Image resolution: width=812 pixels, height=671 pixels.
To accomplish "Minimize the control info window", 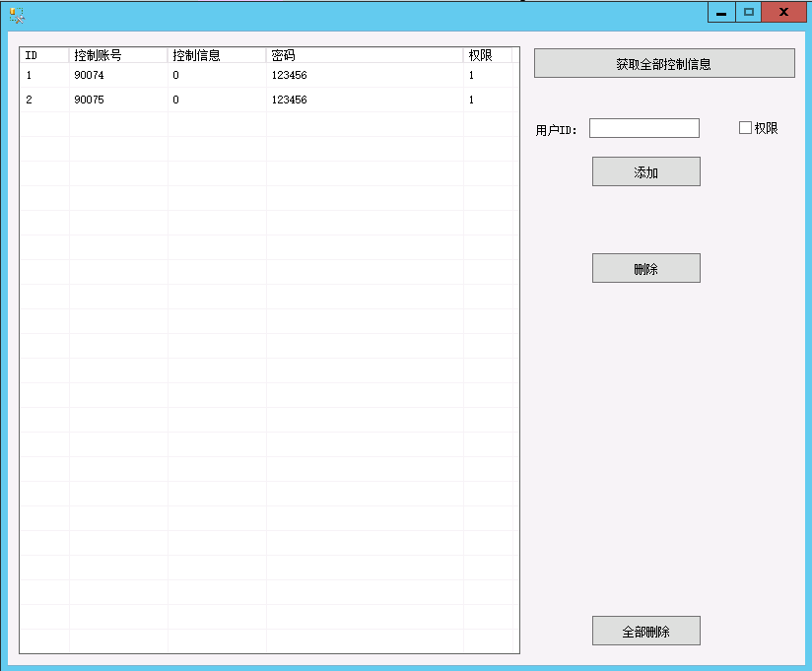I will pos(721,13).
